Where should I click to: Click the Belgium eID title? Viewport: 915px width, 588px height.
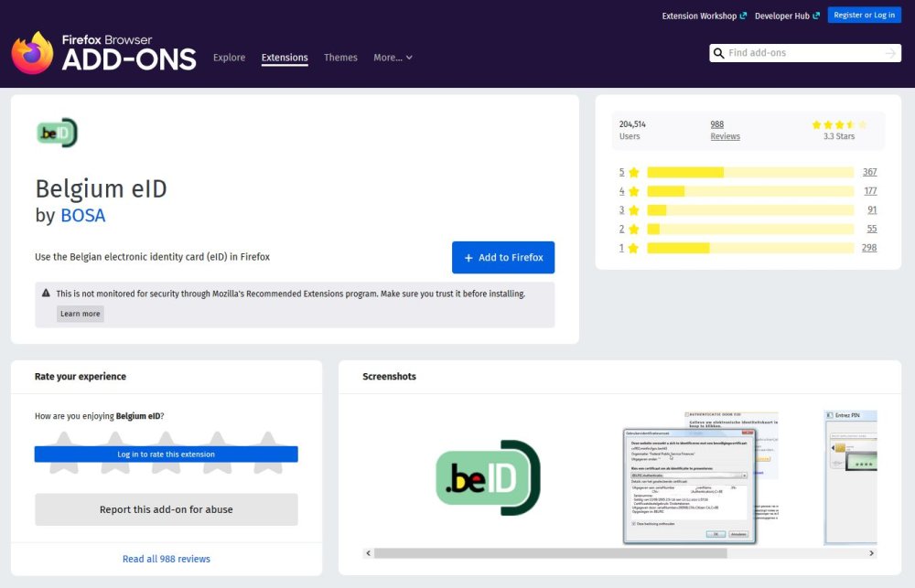pos(101,189)
